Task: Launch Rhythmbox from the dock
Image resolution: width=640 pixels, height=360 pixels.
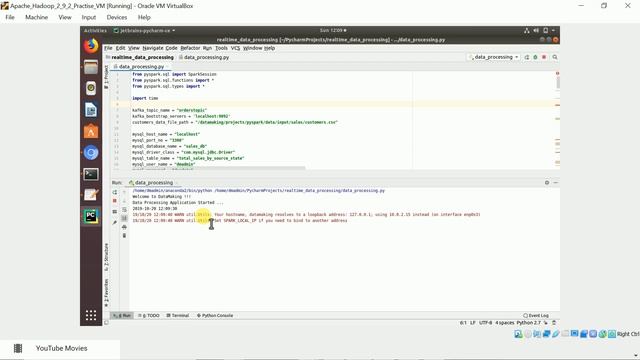Action: (91, 89)
